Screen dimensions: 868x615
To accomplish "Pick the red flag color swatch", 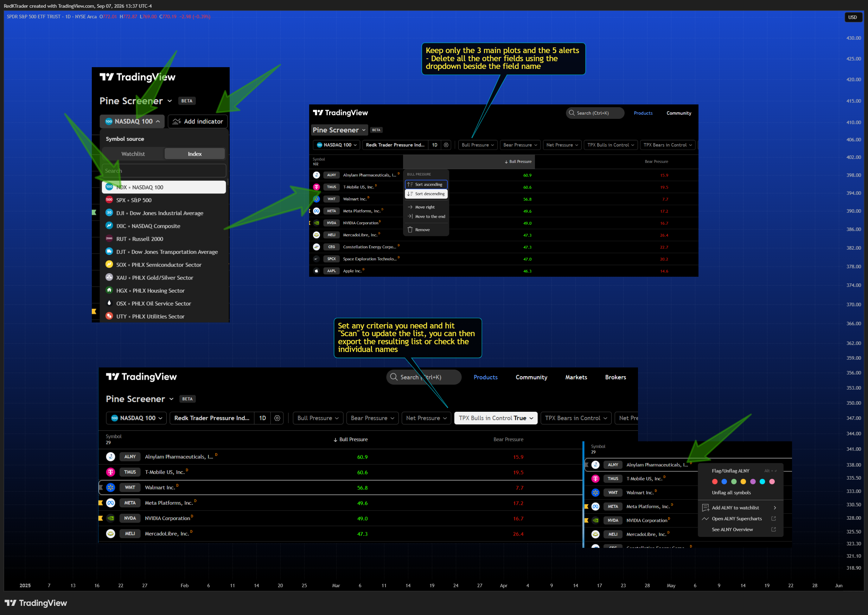I will click(715, 482).
